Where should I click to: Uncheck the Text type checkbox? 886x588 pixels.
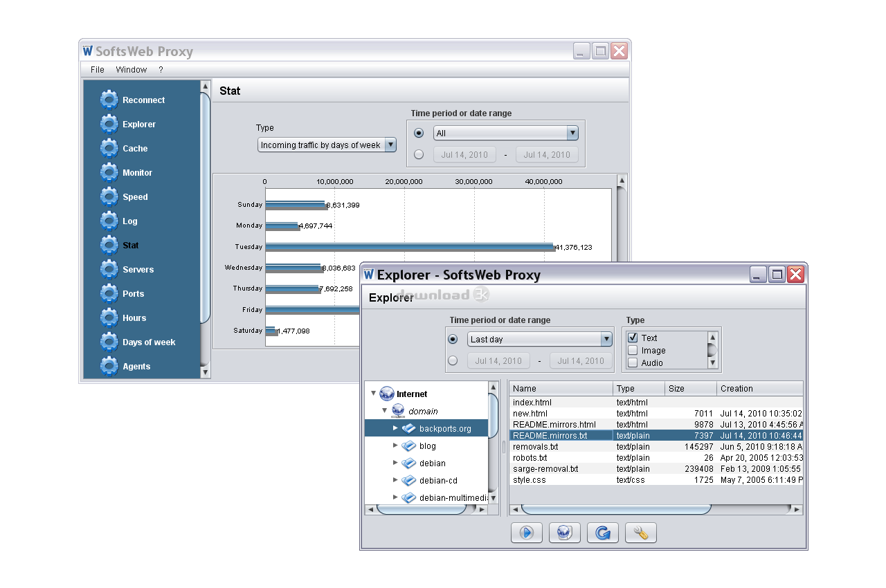coord(633,338)
